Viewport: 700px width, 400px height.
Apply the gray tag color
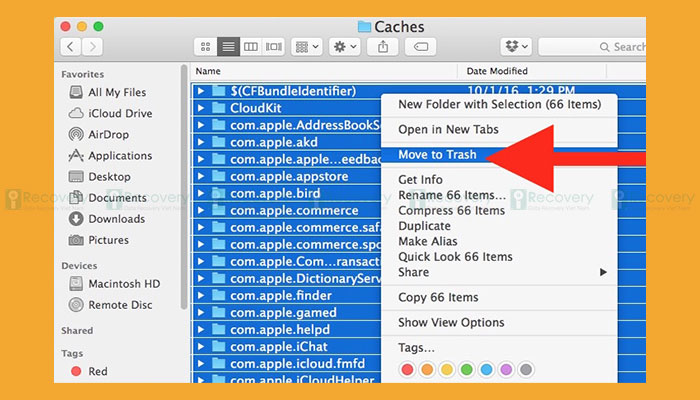click(x=526, y=370)
